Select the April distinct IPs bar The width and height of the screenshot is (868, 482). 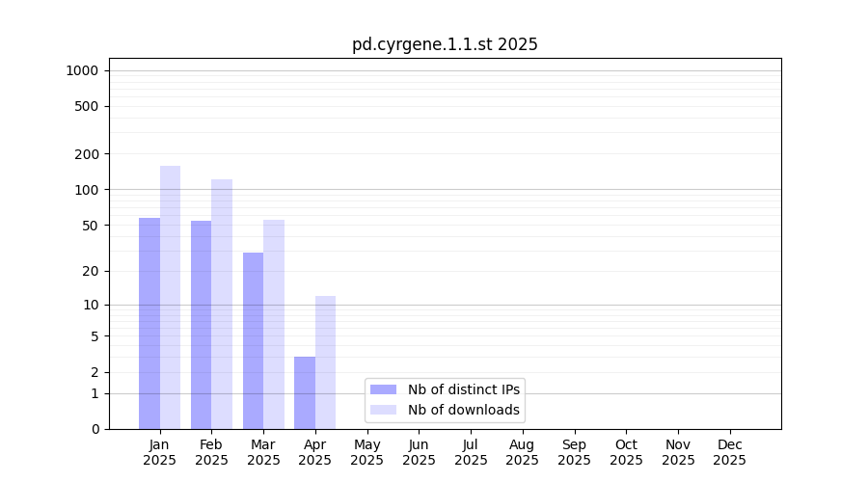305,392
